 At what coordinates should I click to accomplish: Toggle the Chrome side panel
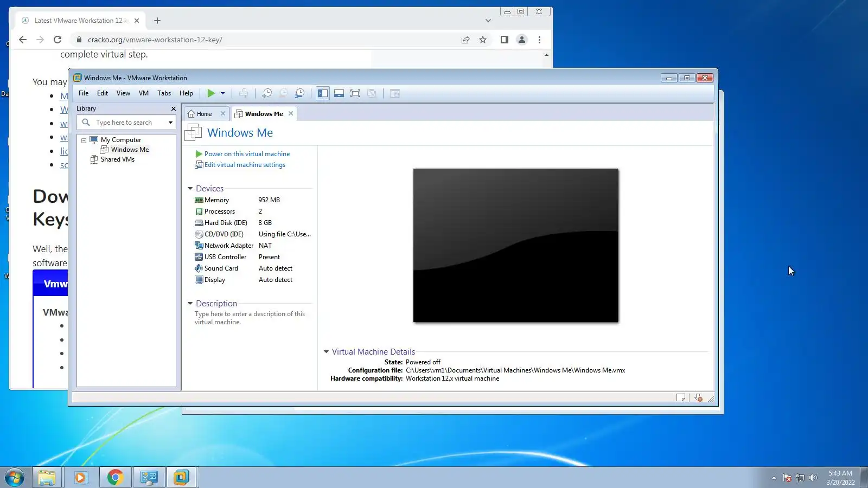505,40
